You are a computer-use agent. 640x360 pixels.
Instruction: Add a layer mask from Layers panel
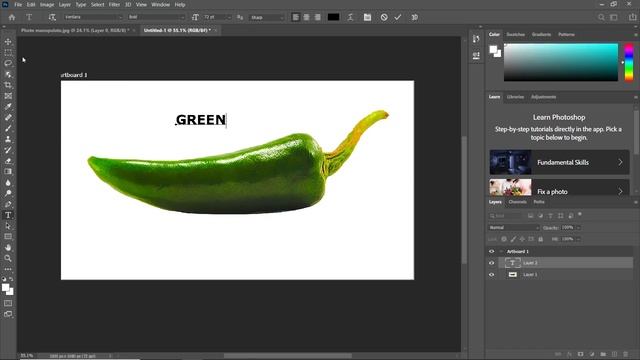point(580,354)
